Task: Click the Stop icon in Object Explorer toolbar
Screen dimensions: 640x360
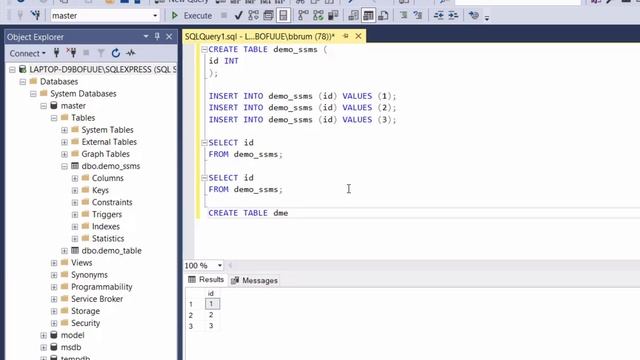Action: point(86,53)
